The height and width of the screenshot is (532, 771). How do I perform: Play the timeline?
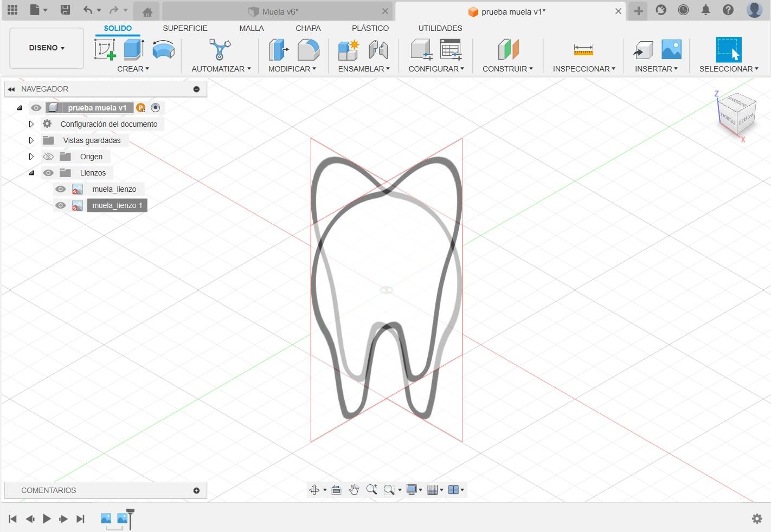[x=47, y=519]
